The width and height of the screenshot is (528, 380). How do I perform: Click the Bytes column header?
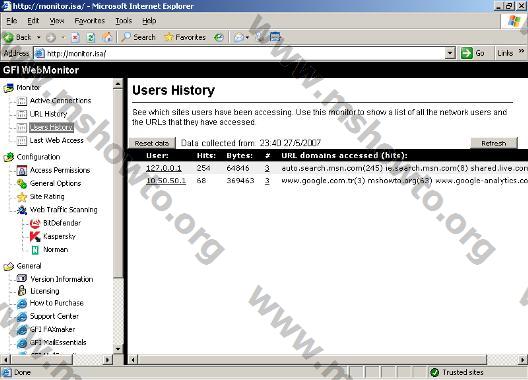tap(239, 156)
